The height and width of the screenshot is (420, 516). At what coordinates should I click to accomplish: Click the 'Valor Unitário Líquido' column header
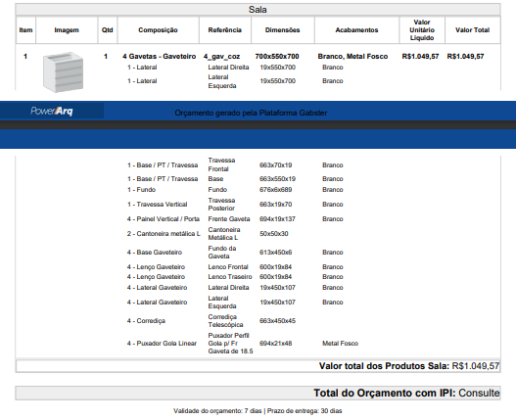422,30
